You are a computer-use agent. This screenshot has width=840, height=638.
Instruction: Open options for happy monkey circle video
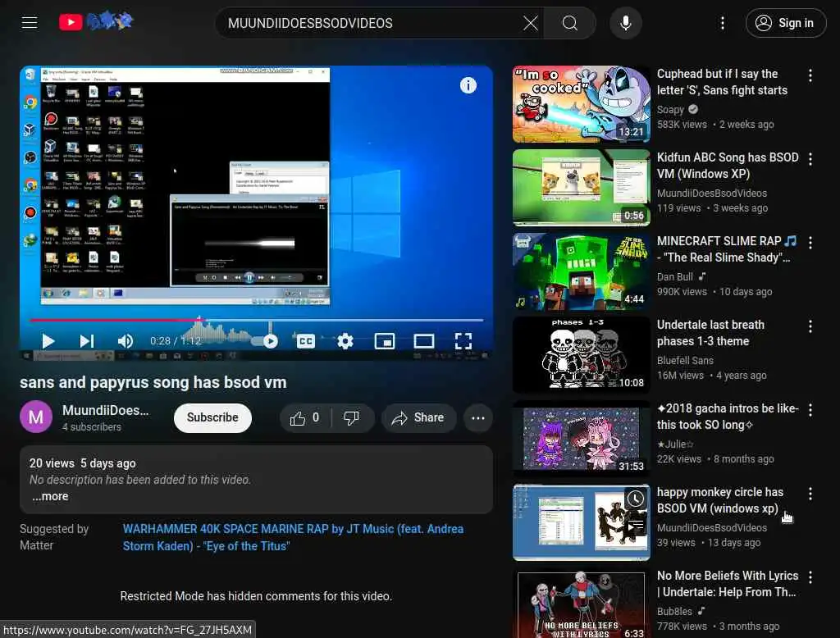810,494
